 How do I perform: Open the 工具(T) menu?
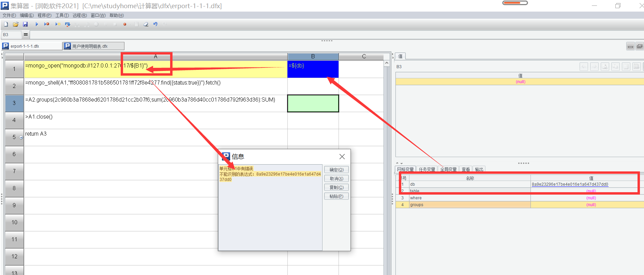pos(62,15)
